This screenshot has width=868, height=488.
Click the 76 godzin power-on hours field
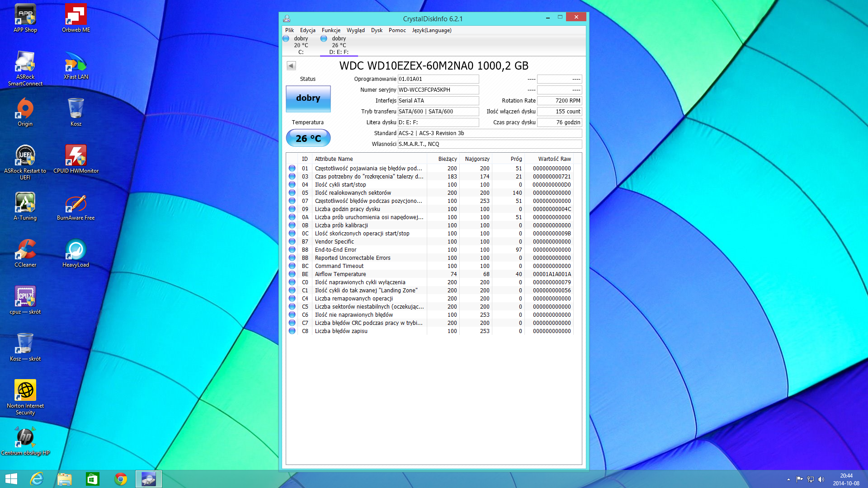click(x=559, y=122)
